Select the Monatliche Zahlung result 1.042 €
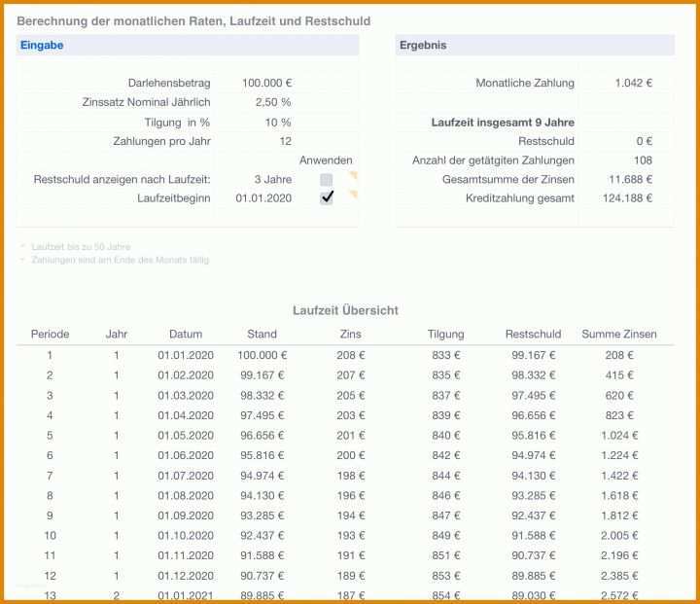Screen dimensions: 700x604 pyautogui.click(x=634, y=83)
